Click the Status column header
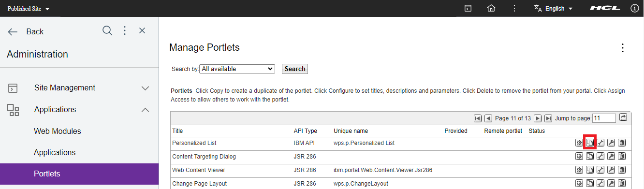 (x=537, y=131)
